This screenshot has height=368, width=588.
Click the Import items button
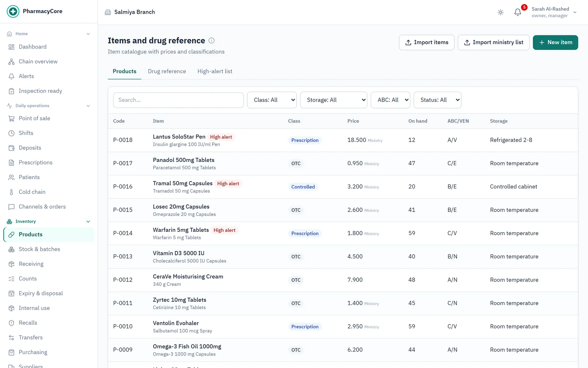[427, 42]
